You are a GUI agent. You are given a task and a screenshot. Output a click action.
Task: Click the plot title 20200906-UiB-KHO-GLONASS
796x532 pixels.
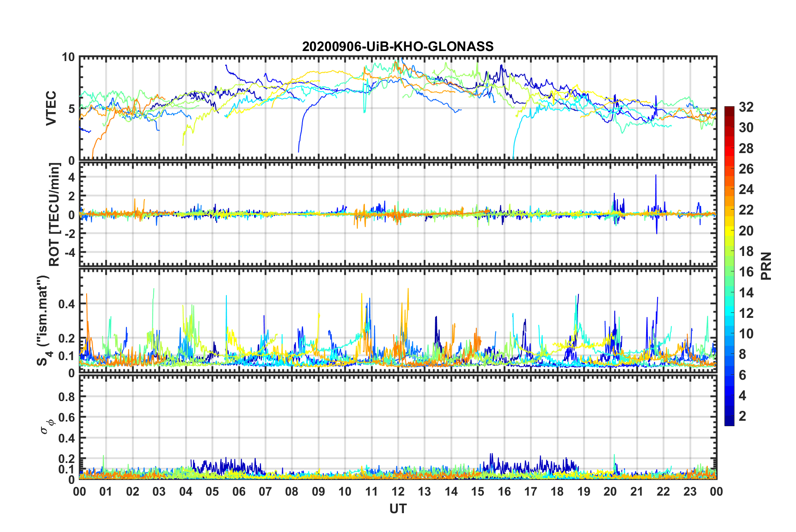click(398, 46)
